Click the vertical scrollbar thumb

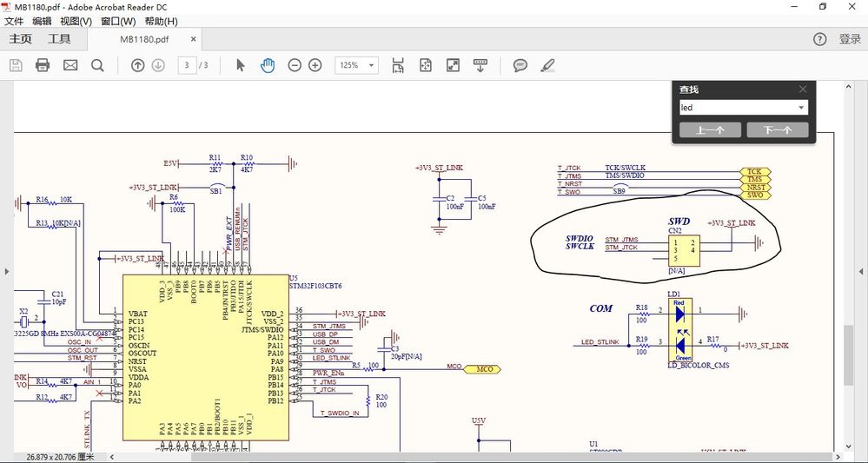pyautogui.click(x=849, y=355)
